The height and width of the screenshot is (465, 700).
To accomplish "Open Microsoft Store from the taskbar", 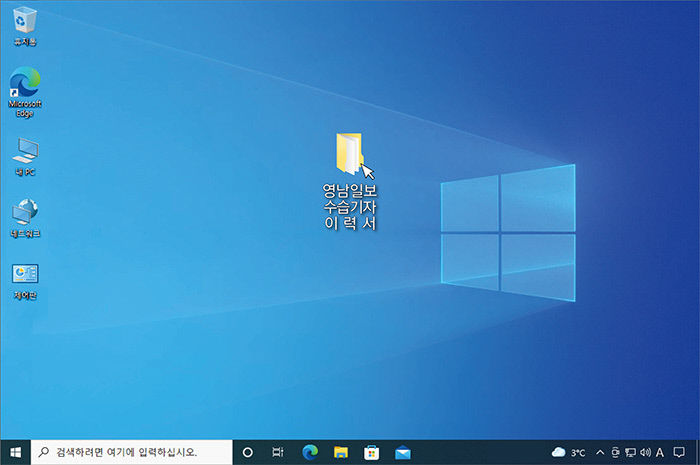I will pos(371,453).
